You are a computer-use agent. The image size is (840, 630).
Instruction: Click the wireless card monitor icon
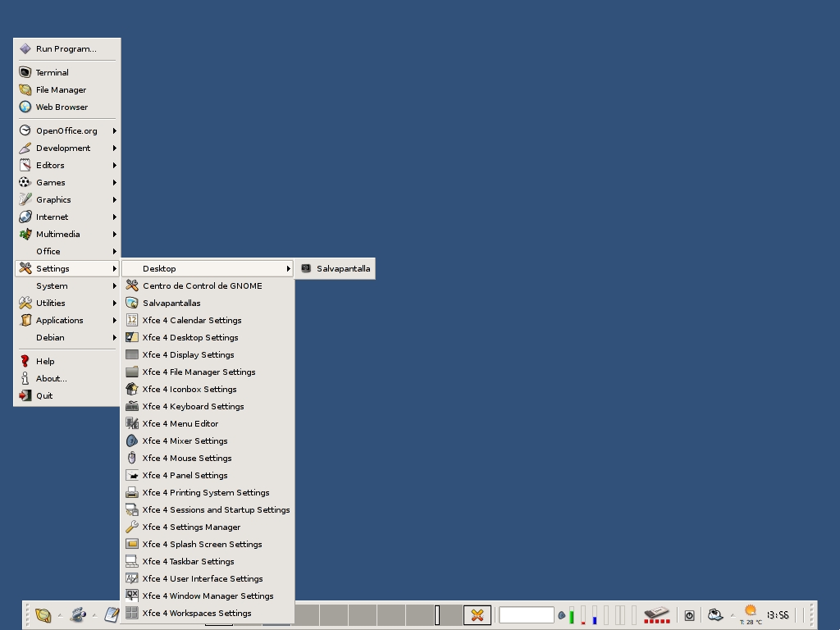pos(657,615)
